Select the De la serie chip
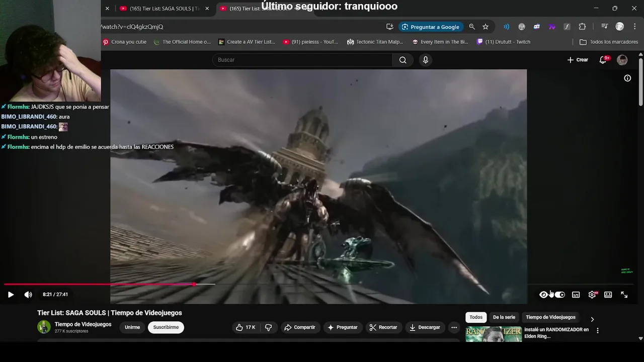 tap(504, 317)
